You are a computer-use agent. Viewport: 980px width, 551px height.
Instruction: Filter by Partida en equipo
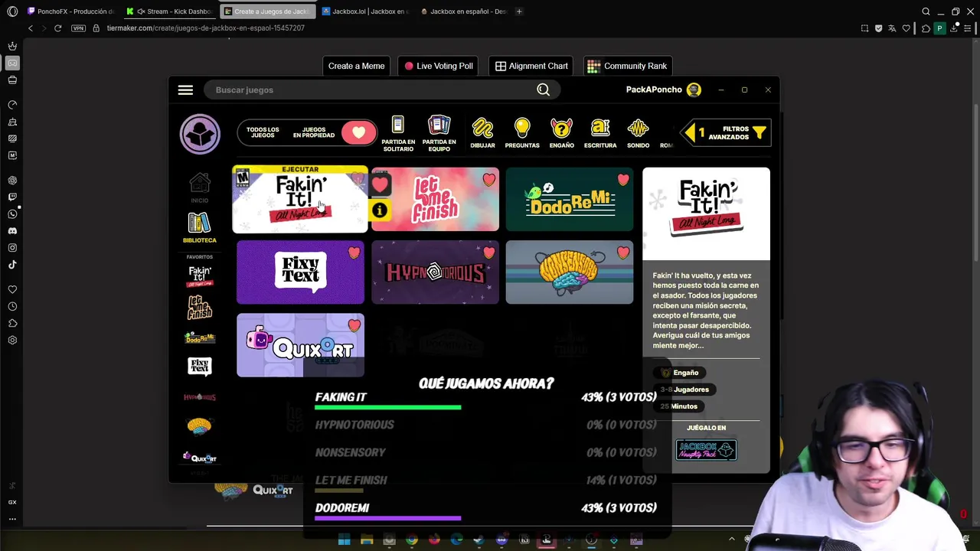439,134
